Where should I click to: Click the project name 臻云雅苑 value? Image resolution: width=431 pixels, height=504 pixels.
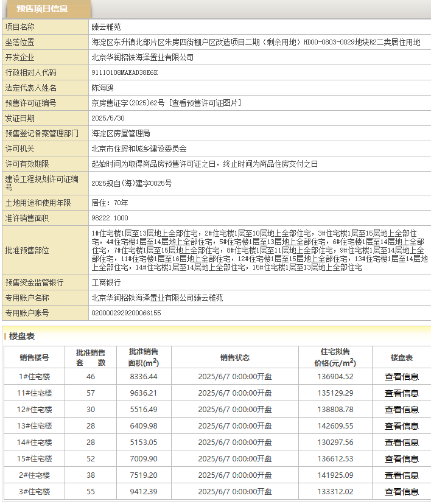point(107,27)
